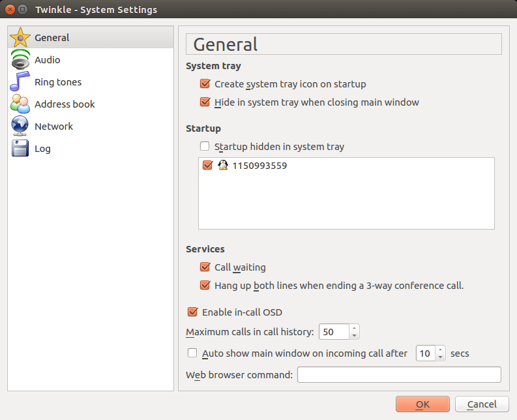Viewport: 517px width, 420px height.
Task: Enable Auto show main window on incoming call
Action: (x=192, y=353)
